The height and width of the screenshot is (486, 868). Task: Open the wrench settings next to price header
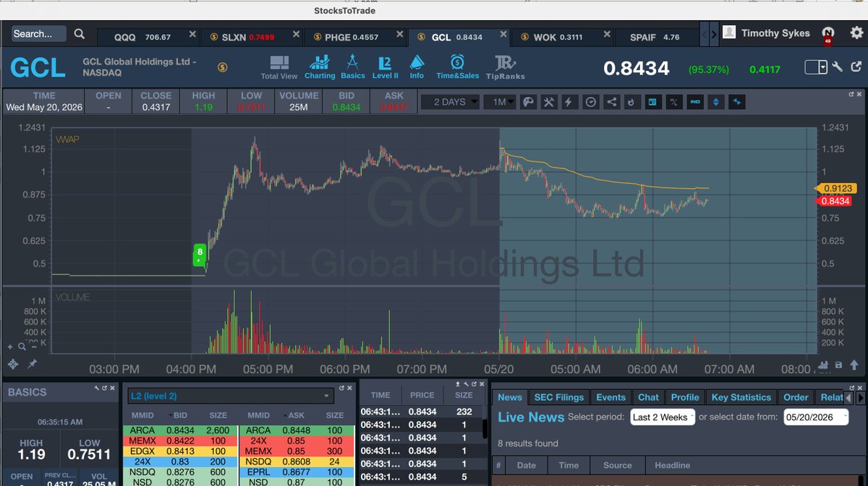[x=837, y=67]
